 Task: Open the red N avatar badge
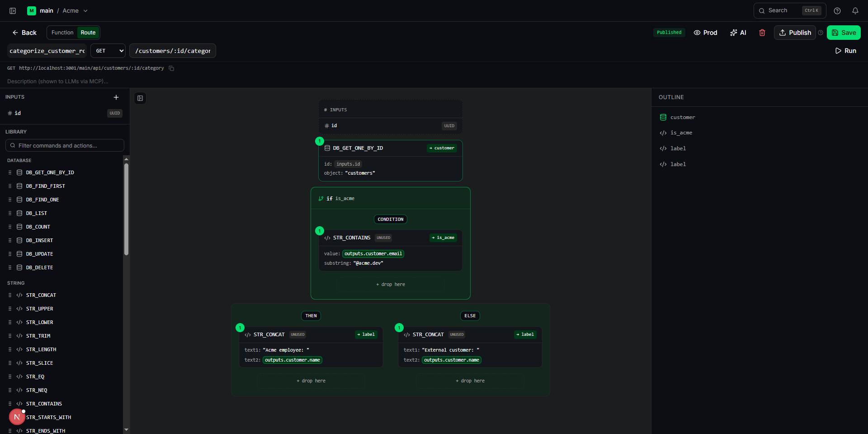[x=17, y=417]
